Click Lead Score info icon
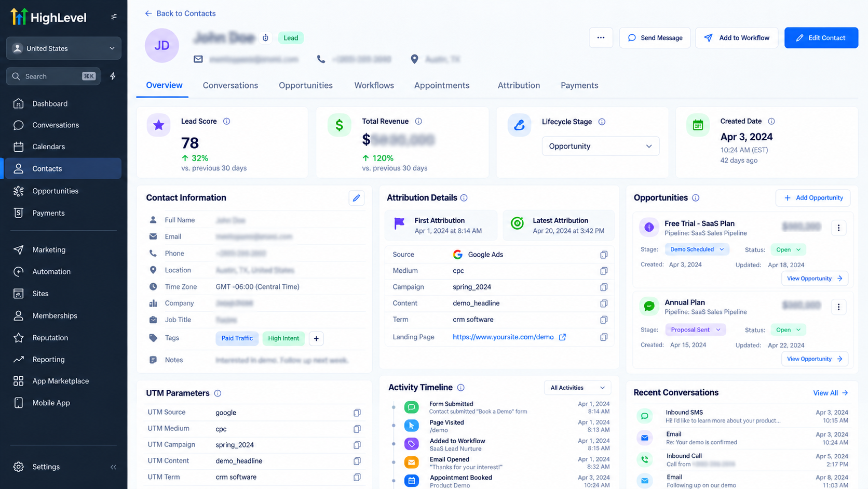The image size is (868, 489). click(226, 121)
